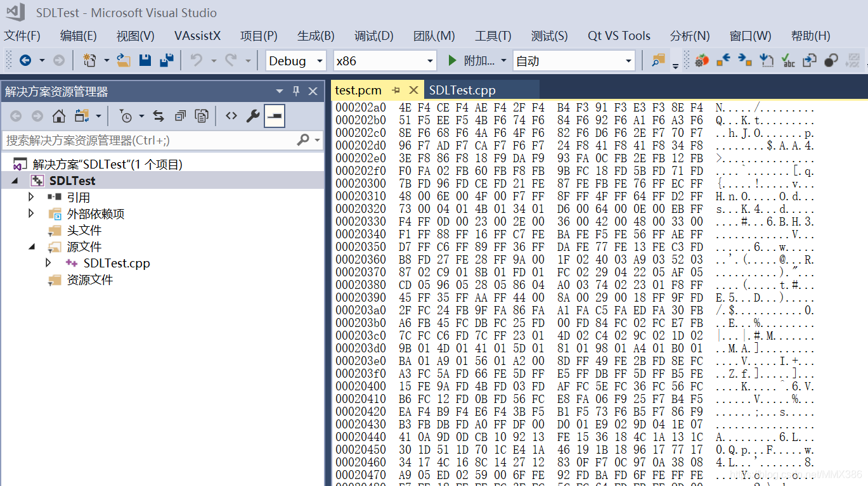Collapse the 源文件 folder node
The height and width of the screenshot is (486, 868).
point(31,246)
